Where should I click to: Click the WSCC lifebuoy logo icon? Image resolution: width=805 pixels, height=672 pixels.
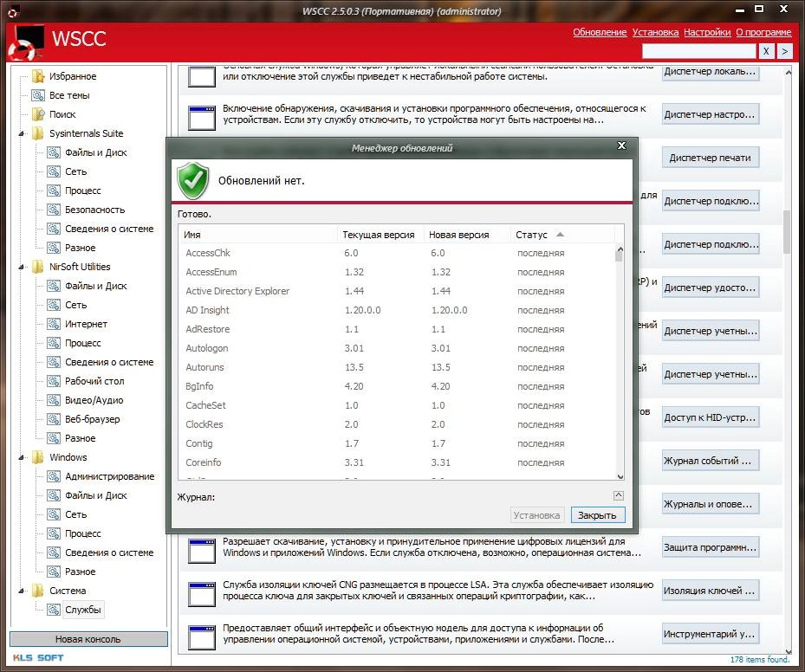[26, 43]
